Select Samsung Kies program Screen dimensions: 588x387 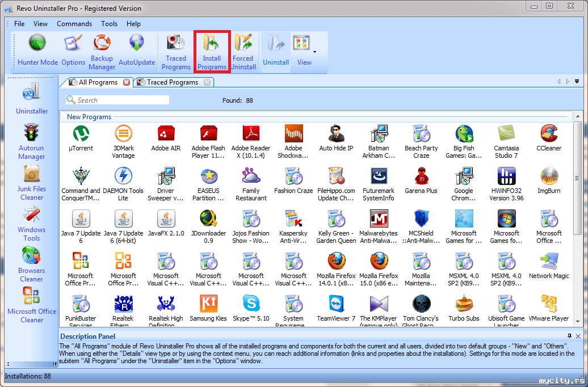[208, 308]
